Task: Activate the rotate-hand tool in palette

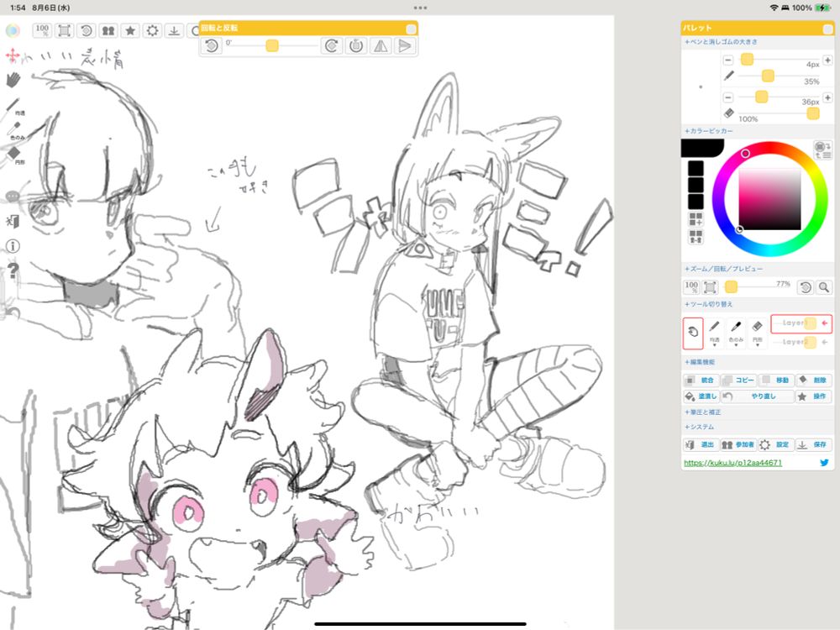Action: click(x=693, y=333)
